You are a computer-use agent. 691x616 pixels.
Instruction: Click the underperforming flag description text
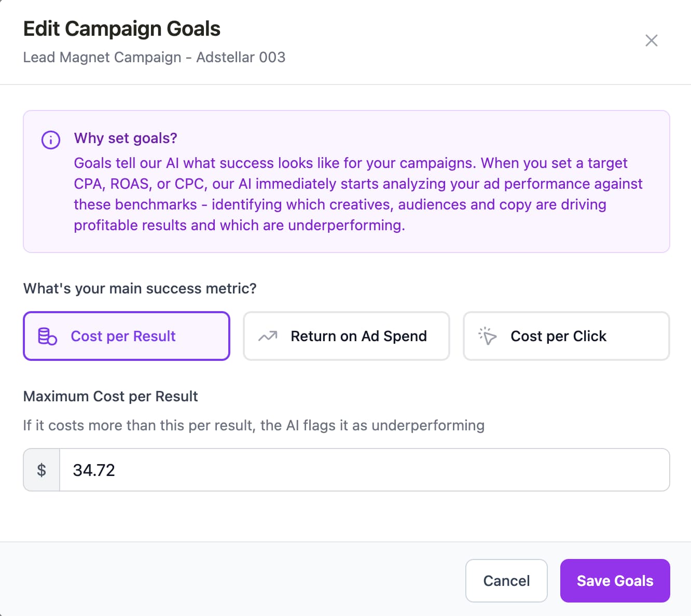[x=253, y=425]
